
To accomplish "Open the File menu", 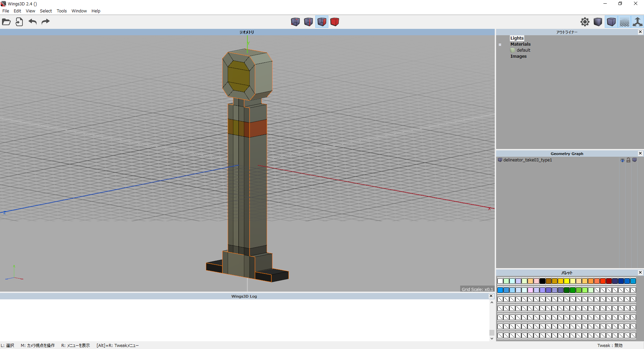I will point(6,11).
